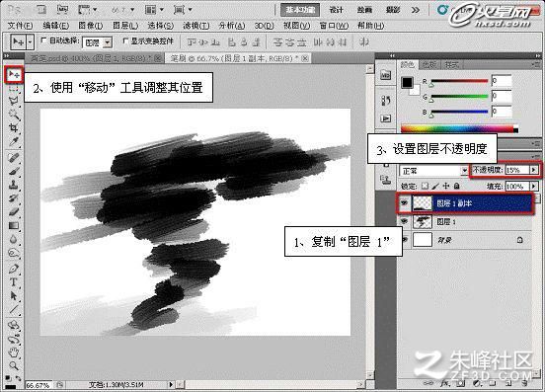Click the Delete layer trash icon
Image resolution: width=545 pixels, height=392 pixels.
click(x=525, y=384)
